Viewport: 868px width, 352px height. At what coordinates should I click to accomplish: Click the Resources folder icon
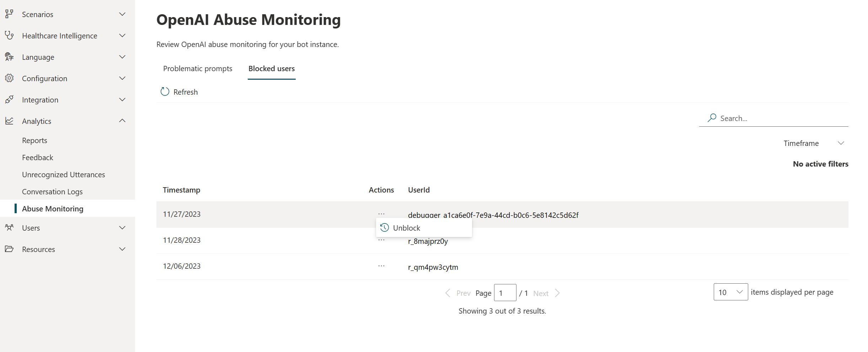pyautogui.click(x=9, y=249)
